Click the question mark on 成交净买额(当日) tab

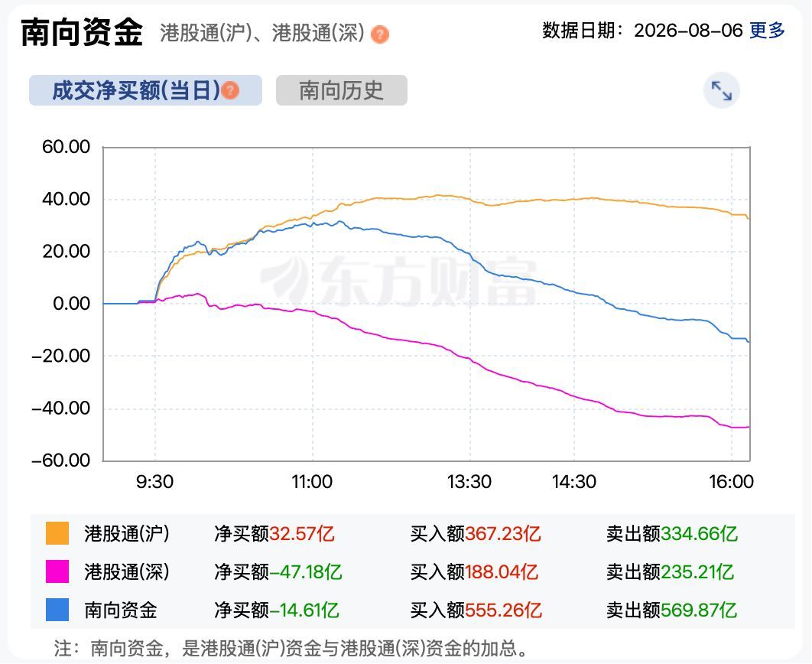pos(230,90)
